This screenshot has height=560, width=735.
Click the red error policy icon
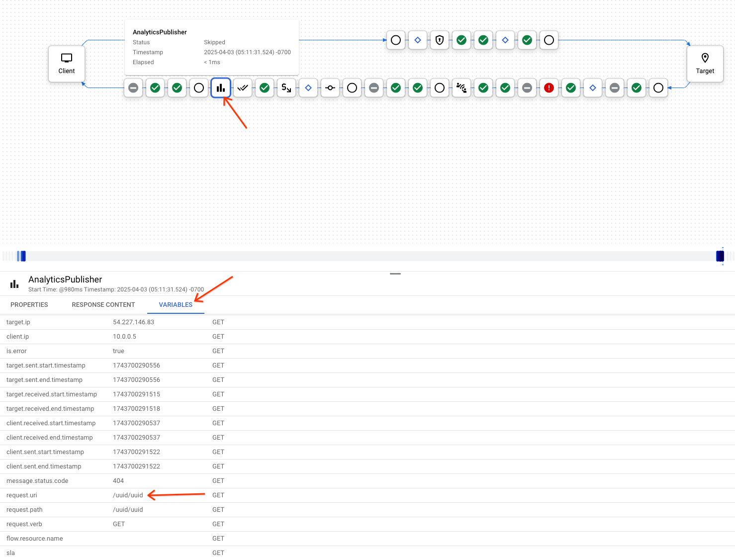549,88
